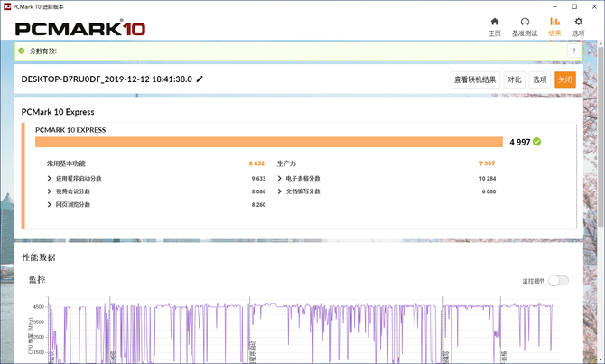The image size is (605, 364).
Task: Click 查看联机结果 button
Action: pyautogui.click(x=475, y=79)
